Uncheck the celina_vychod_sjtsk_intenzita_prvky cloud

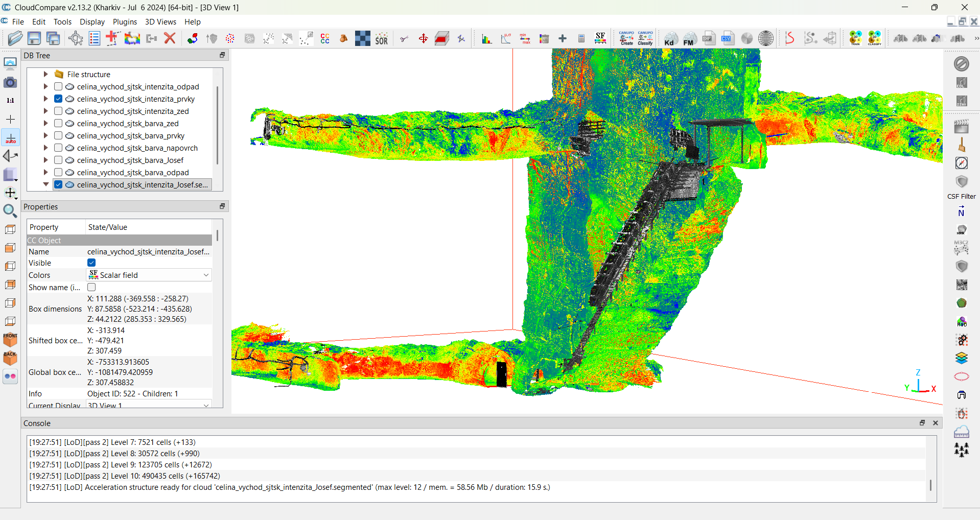(x=58, y=99)
